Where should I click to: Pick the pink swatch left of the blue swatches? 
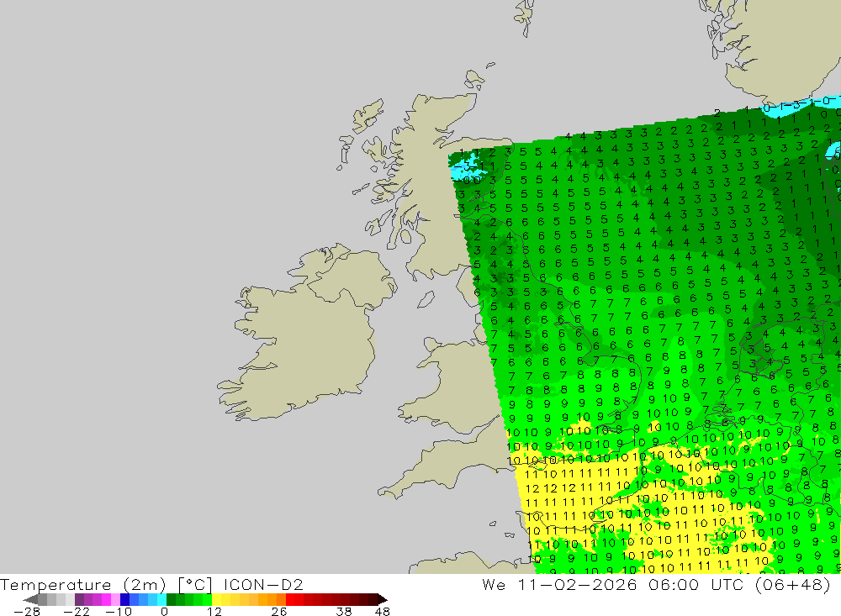click(116, 600)
